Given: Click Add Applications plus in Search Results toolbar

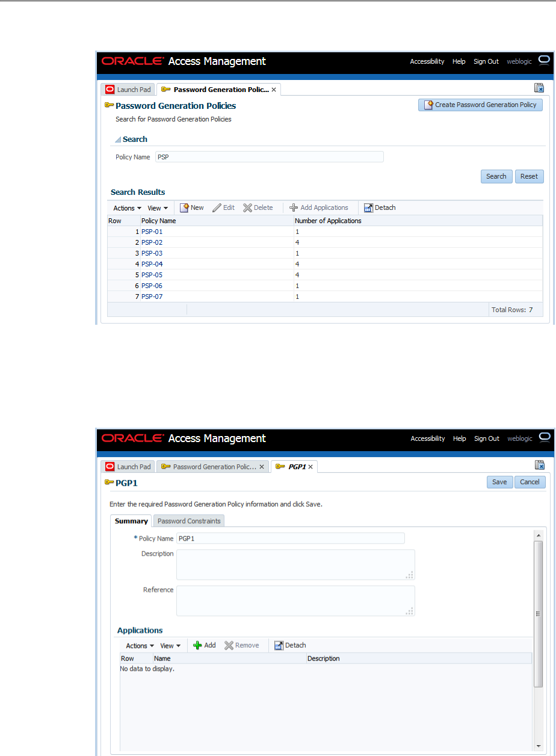Looking at the screenshot, I should click(294, 207).
